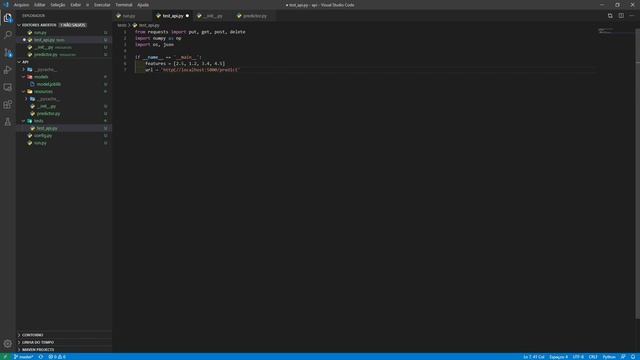Open the notifications bell
The height and width of the screenshot is (360, 640).
(633, 357)
